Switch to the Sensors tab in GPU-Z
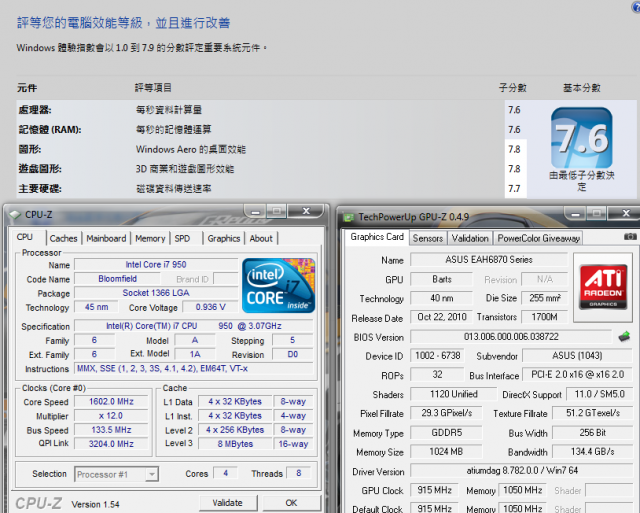The image size is (640, 513). click(428, 238)
